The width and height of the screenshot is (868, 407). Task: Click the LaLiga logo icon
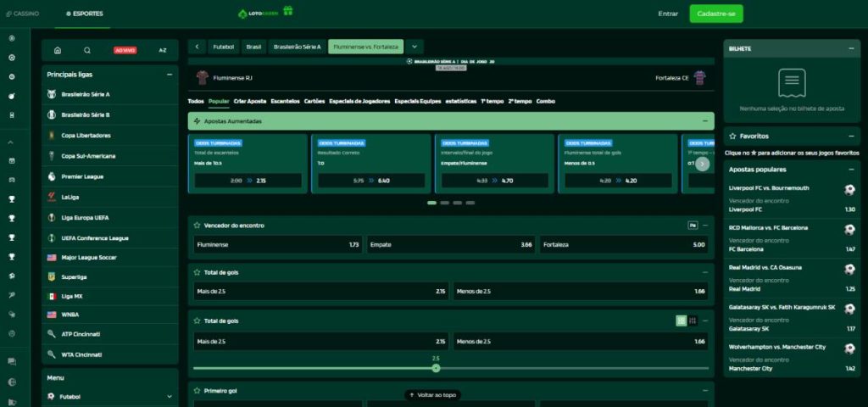tap(52, 197)
